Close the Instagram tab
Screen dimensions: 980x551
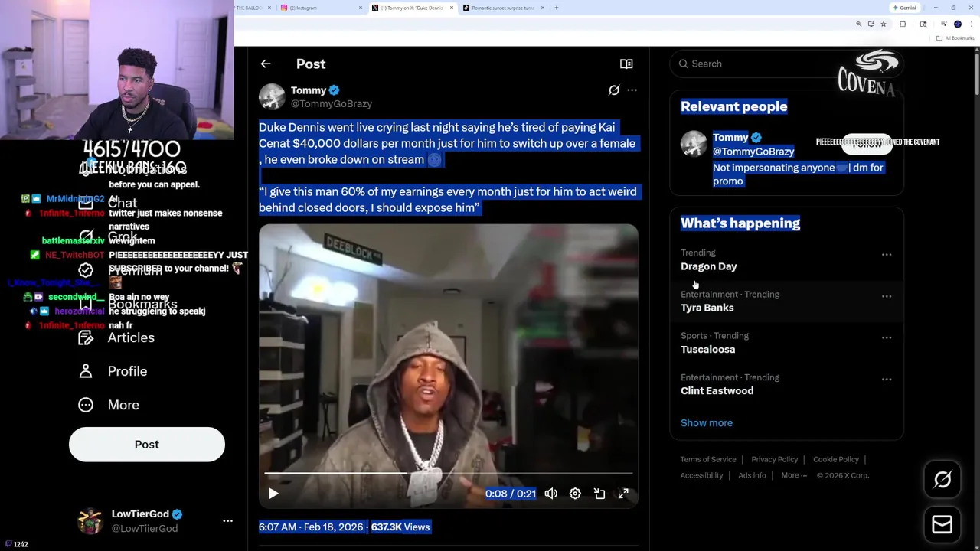click(x=360, y=8)
